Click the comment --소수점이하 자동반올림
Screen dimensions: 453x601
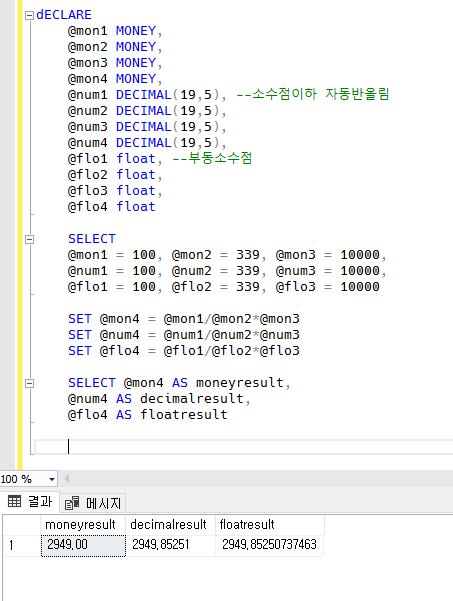point(313,94)
